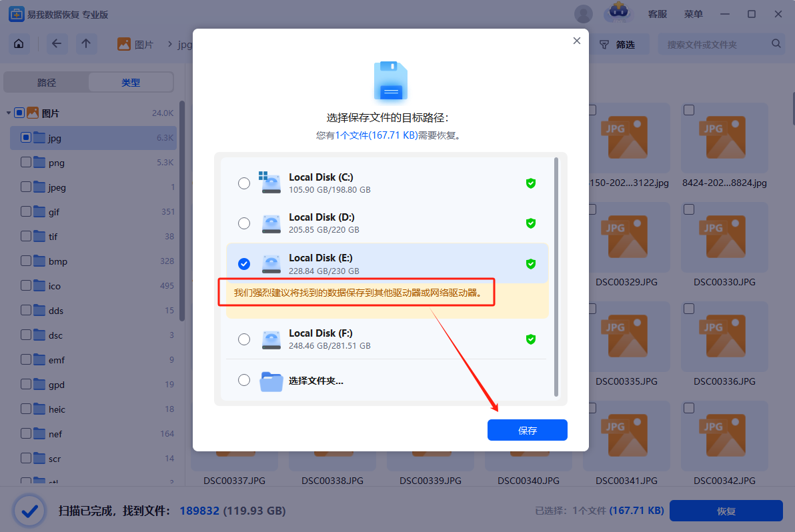This screenshot has height=532, width=795.
Task: Expand breadcrumb chevron after 图片
Action: click(x=170, y=45)
